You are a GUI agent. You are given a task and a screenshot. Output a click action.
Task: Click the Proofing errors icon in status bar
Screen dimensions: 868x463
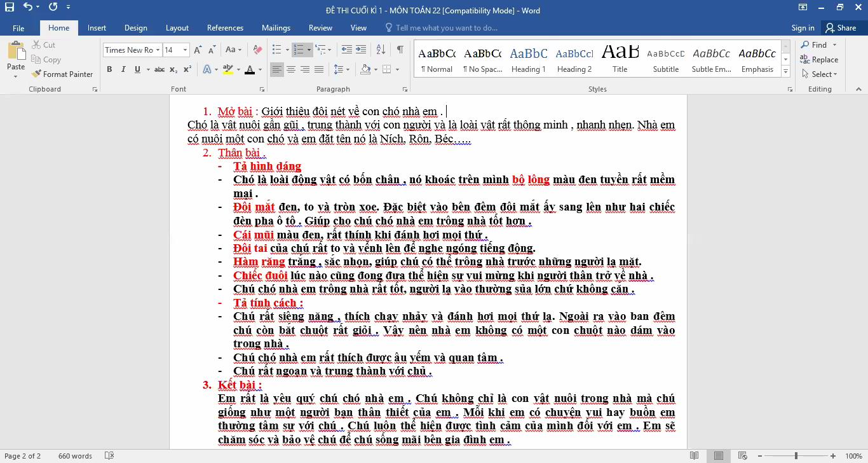pyautogui.click(x=109, y=456)
